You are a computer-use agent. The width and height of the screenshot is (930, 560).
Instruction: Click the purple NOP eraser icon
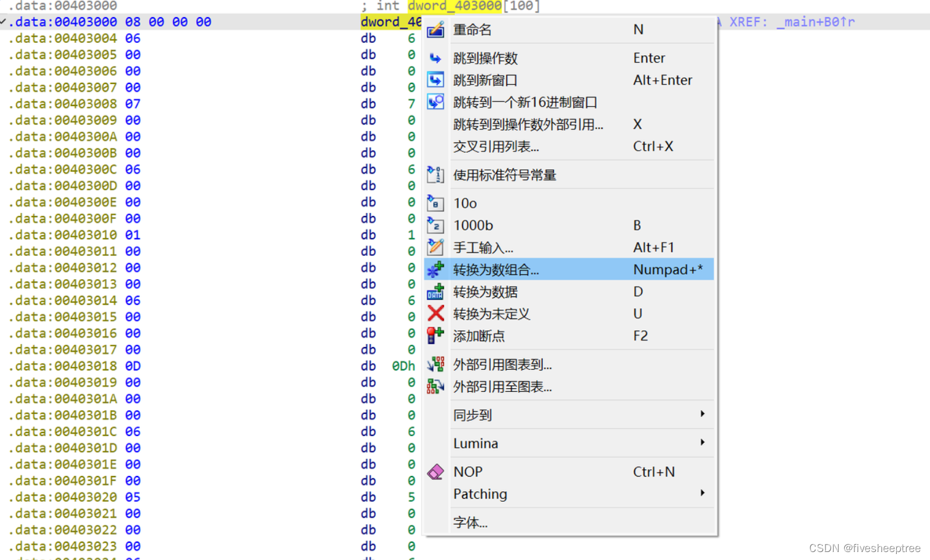coord(436,471)
